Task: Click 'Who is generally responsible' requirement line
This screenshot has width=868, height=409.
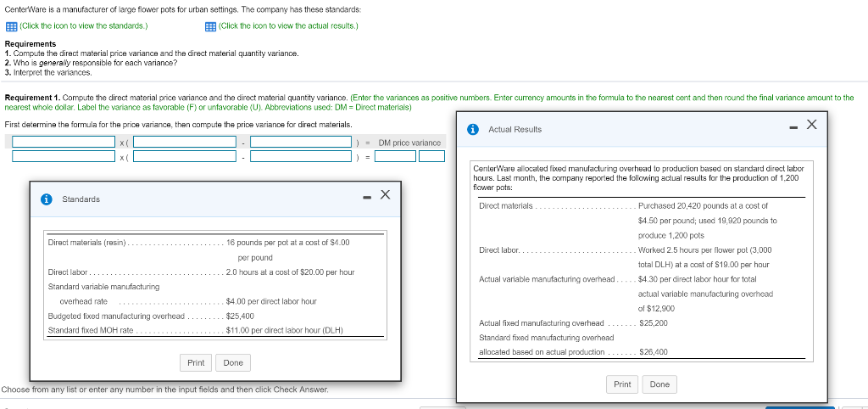Action: click(x=91, y=63)
